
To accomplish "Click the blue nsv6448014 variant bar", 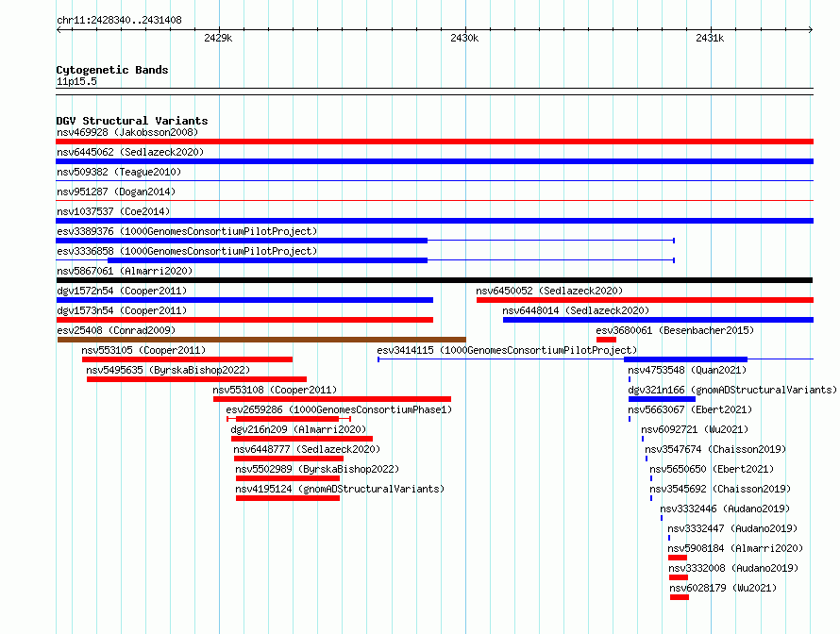I will pyautogui.click(x=658, y=320).
